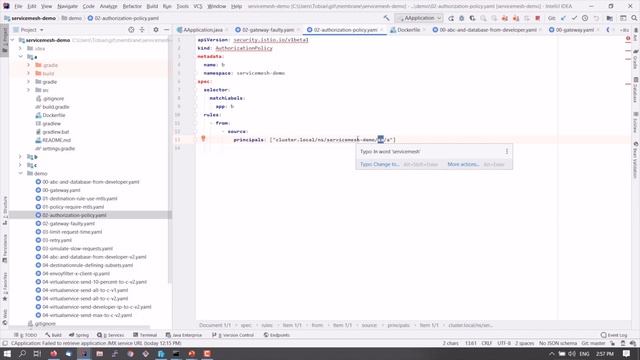This screenshot has width=640, height=360.
Task: Select 01-policy-require-mtls.yaml file
Action: (73, 207)
